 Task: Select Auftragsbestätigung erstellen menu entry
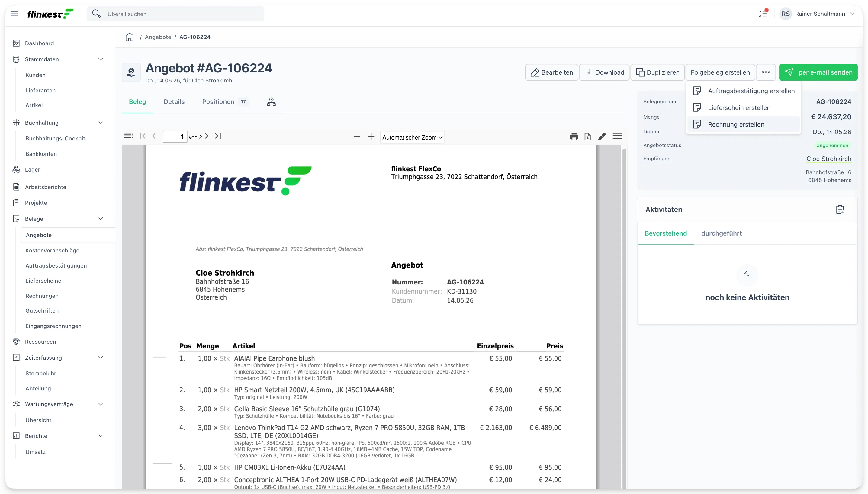[744, 91]
